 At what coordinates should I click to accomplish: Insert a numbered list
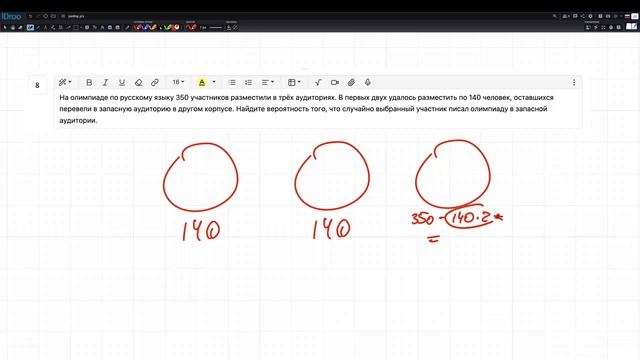(x=248, y=82)
